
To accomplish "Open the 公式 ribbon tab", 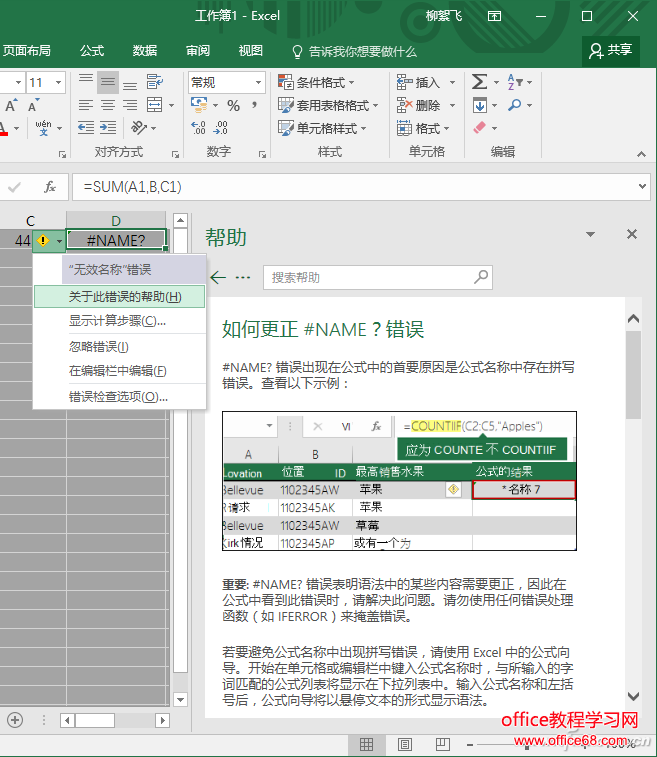I will [92, 51].
